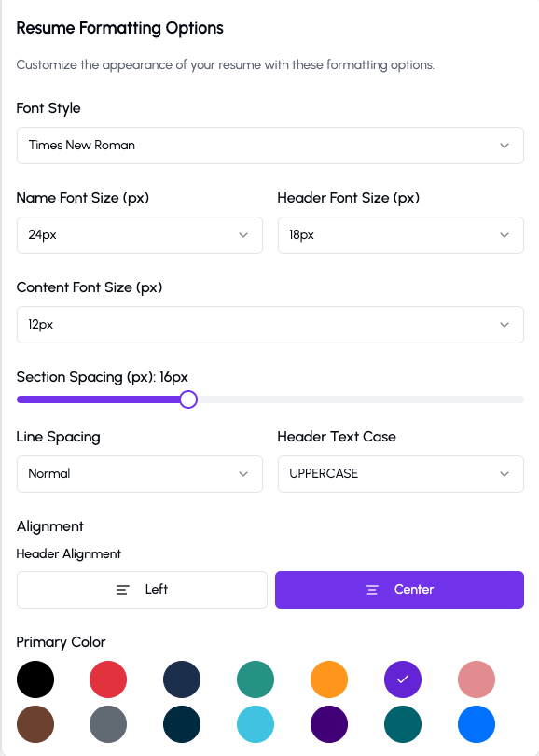
Task: Click the center-align icon in the Center button
Action: pos(372,590)
